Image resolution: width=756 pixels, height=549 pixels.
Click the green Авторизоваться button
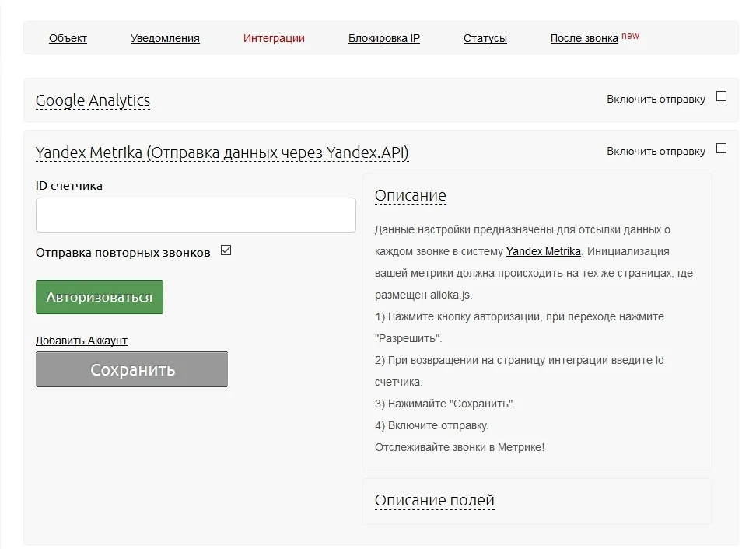[100, 297]
